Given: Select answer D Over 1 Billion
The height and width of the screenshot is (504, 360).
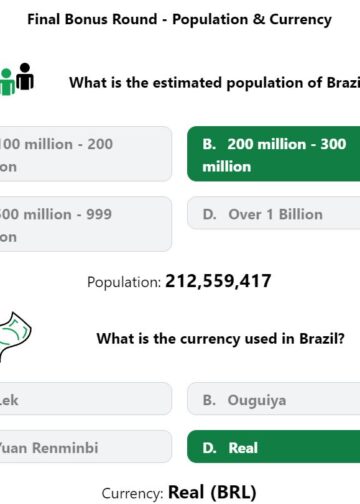Looking at the screenshot, I should [273, 213].
